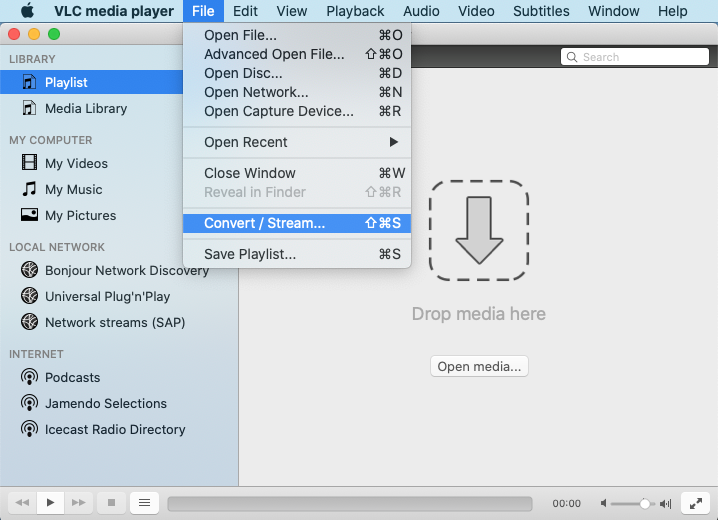This screenshot has height=520, width=718.
Task: Open the Help menu
Action: pyautogui.click(x=673, y=11)
